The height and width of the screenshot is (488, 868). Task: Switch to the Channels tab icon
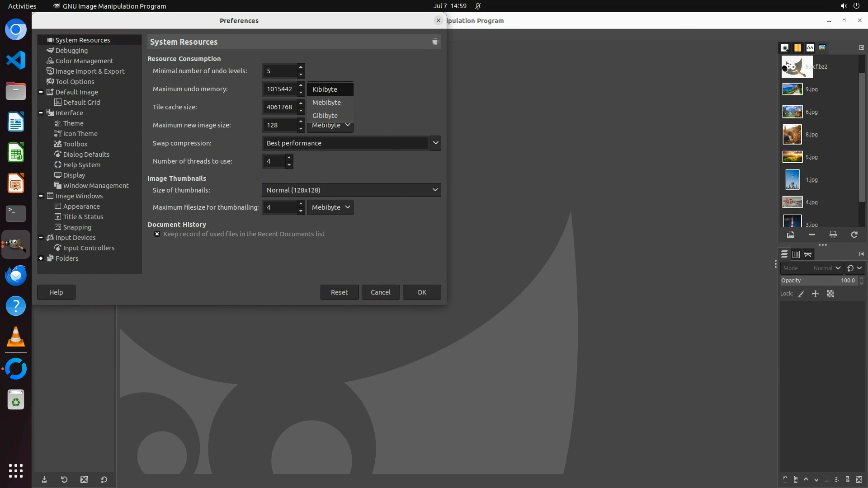point(796,254)
